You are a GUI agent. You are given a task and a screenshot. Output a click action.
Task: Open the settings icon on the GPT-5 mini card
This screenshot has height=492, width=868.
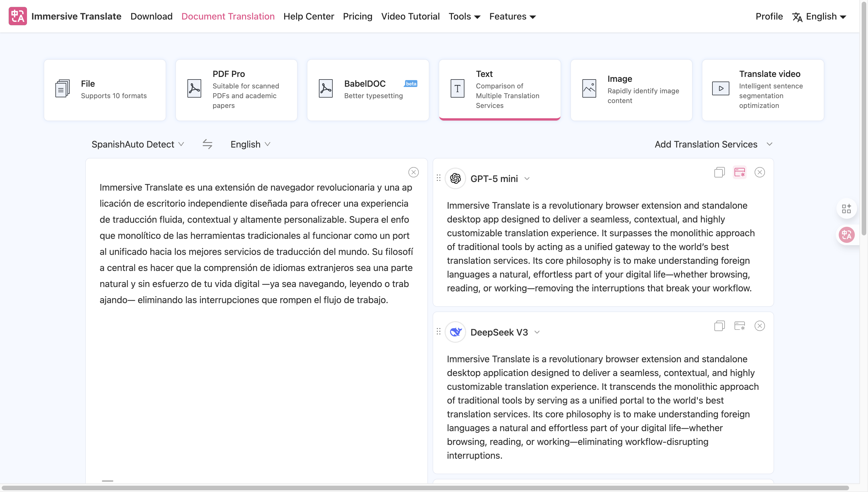pyautogui.click(x=739, y=172)
